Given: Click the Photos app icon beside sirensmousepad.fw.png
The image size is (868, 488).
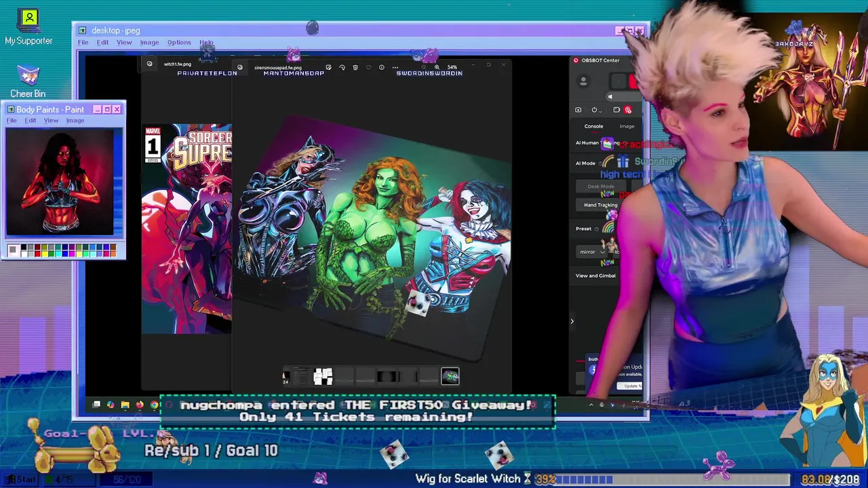Looking at the screenshot, I should [240, 67].
